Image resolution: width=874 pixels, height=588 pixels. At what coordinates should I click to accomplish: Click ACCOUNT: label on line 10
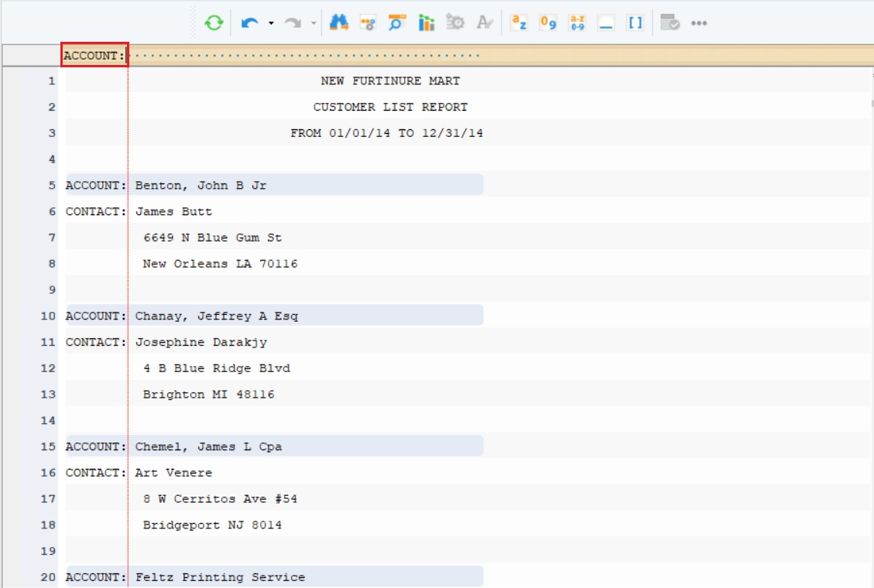(x=96, y=316)
